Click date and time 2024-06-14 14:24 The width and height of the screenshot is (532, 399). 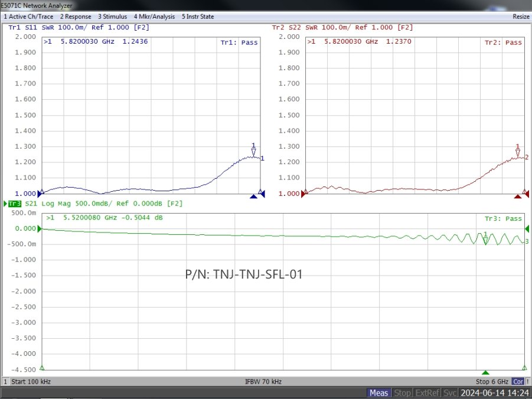click(x=495, y=393)
